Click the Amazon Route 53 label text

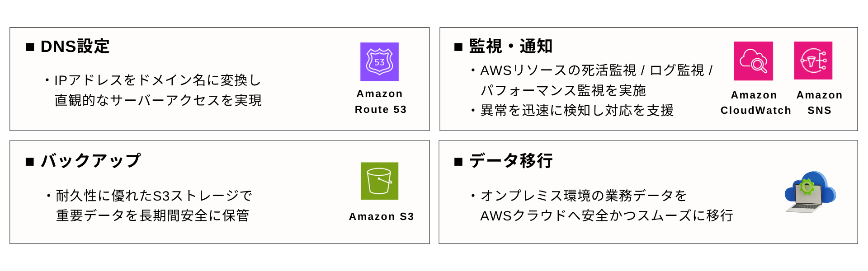(380, 102)
